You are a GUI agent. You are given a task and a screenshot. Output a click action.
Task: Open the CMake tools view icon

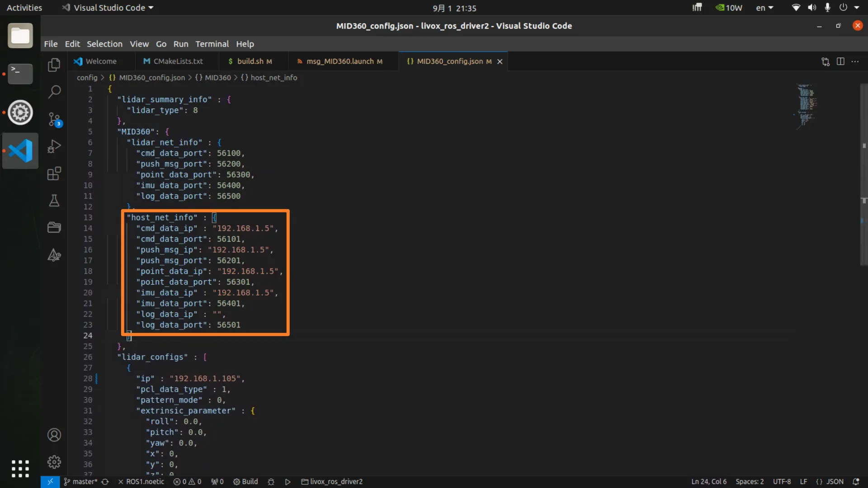[x=54, y=255]
